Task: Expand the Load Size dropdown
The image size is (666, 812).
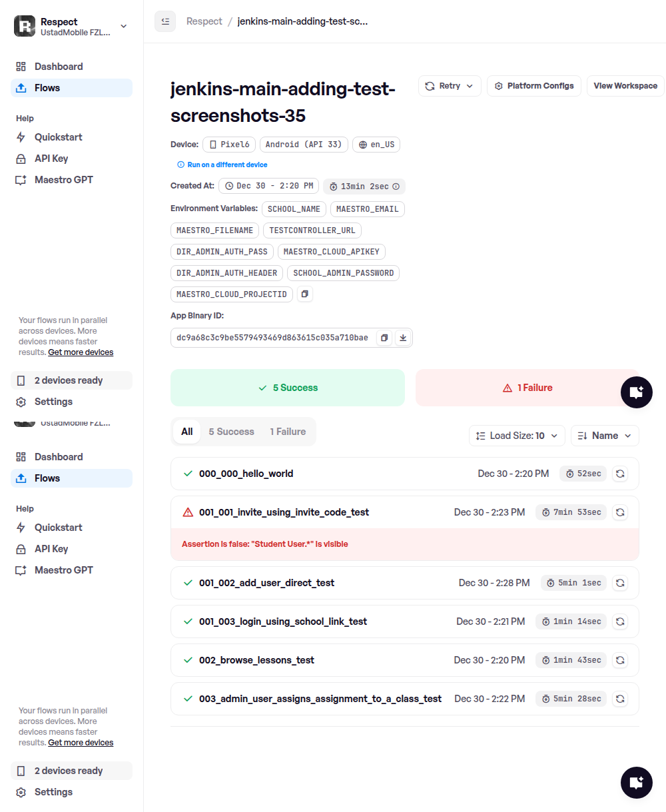Action: pos(517,436)
